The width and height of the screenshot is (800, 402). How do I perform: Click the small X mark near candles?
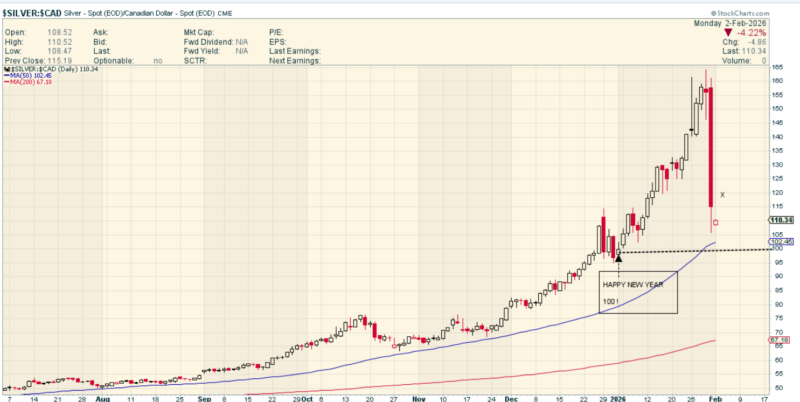coord(722,194)
